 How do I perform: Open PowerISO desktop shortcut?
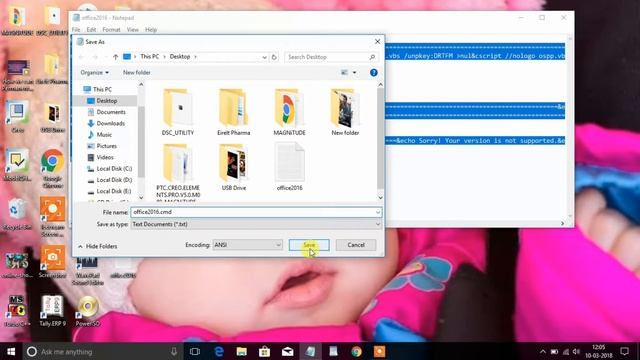(87, 310)
